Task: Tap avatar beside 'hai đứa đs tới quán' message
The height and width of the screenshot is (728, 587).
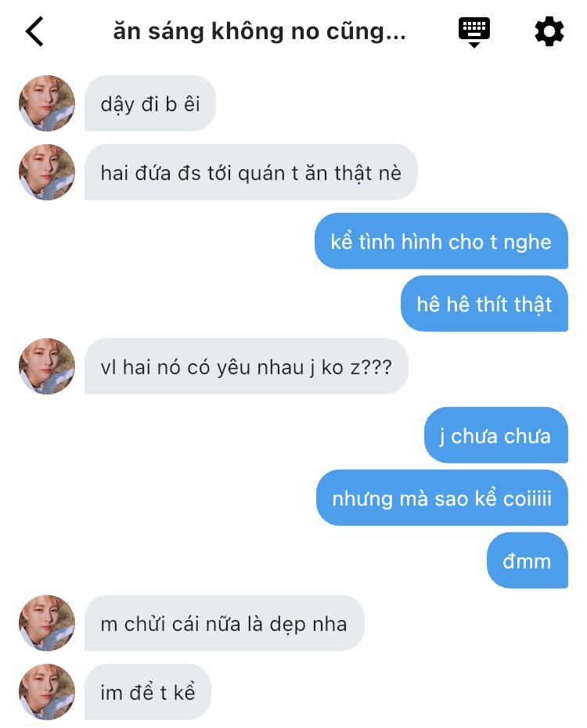Action: pos(47,172)
